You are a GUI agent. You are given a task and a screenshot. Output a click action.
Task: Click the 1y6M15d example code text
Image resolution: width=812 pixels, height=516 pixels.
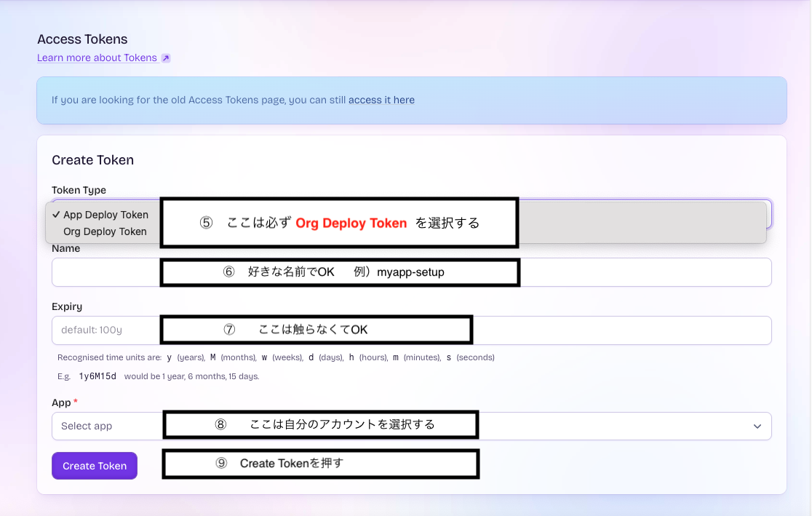pos(97,376)
